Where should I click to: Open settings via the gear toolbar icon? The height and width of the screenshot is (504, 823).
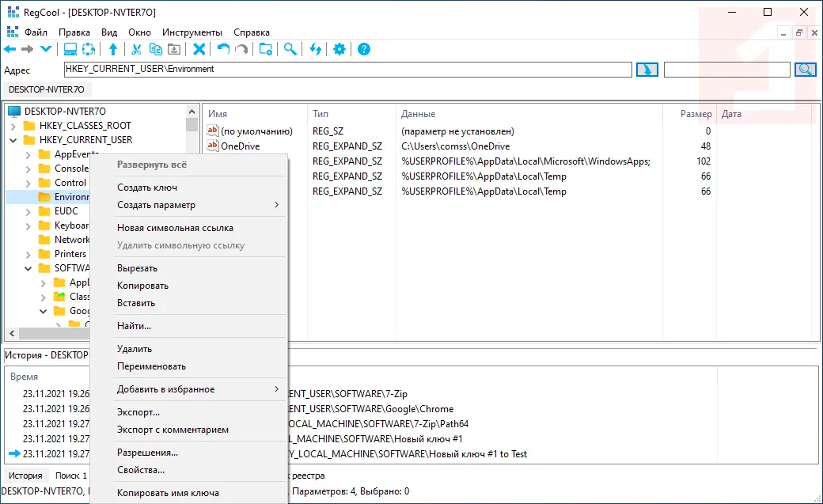click(339, 50)
